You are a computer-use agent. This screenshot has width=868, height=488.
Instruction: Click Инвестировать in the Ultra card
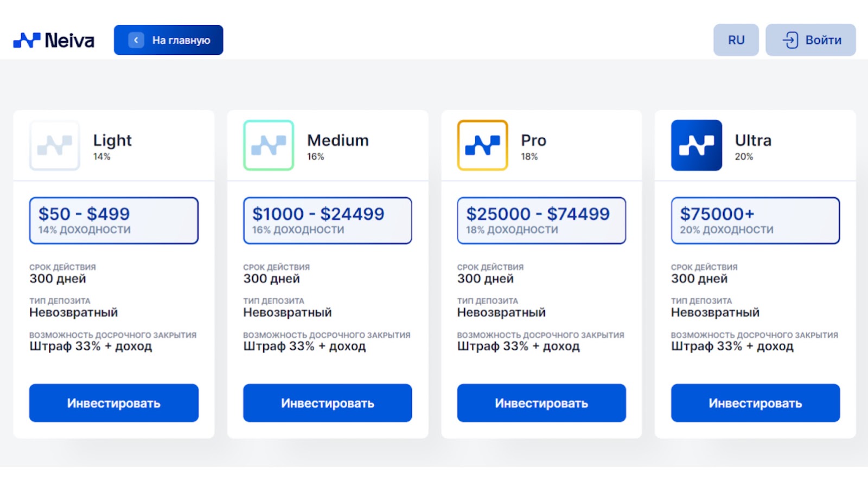755,403
